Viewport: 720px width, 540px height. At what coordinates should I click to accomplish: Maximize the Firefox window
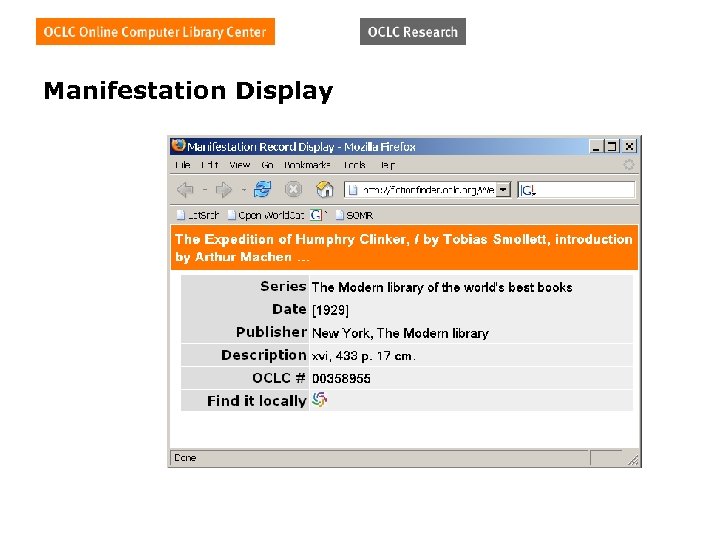point(612,146)
